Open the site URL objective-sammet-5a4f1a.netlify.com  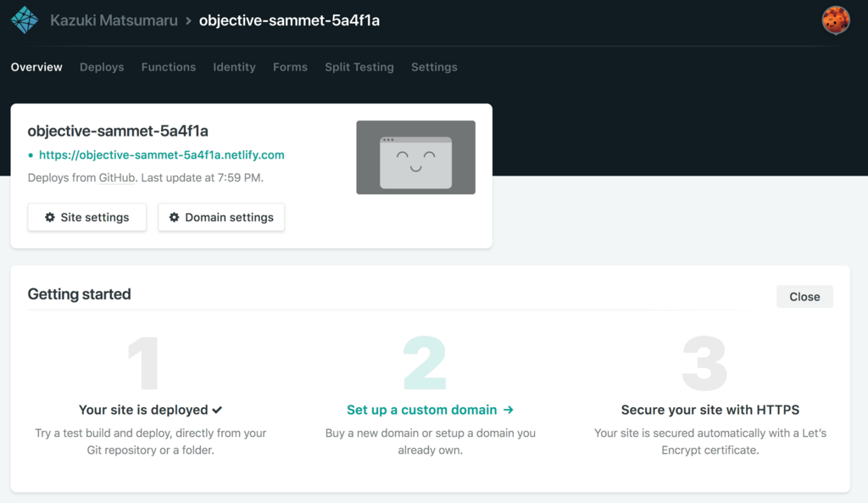click(x=162, y=155)
